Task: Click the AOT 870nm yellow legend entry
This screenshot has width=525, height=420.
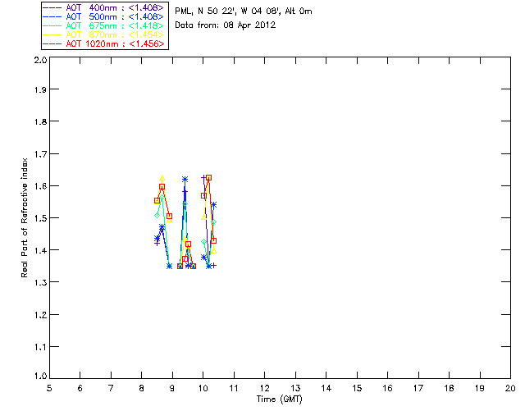Action: click(x=104, y=34)
